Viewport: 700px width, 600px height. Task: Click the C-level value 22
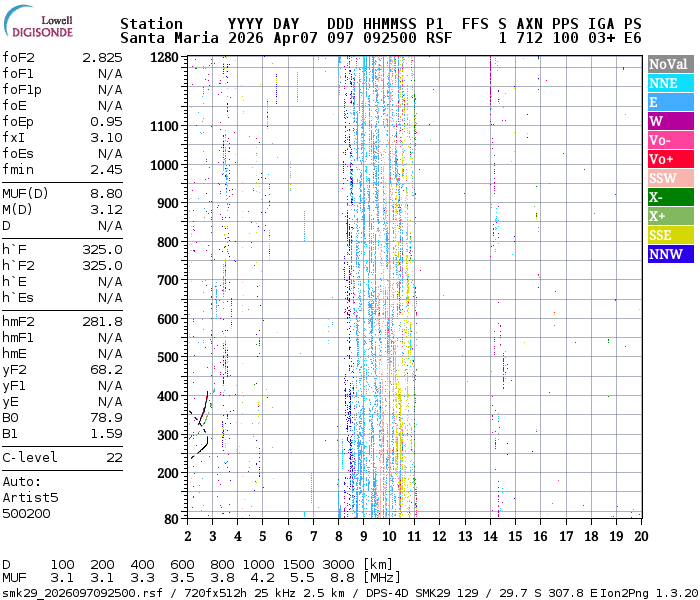(114, 458)
